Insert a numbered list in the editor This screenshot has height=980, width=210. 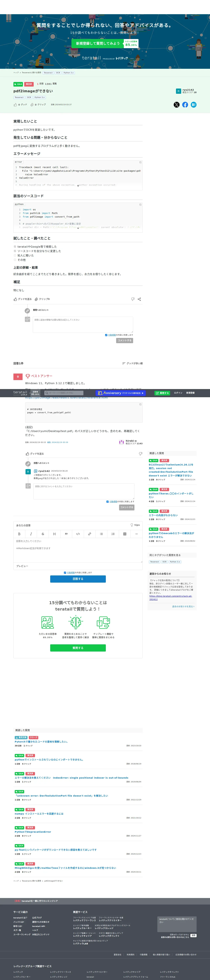[113, 534]
